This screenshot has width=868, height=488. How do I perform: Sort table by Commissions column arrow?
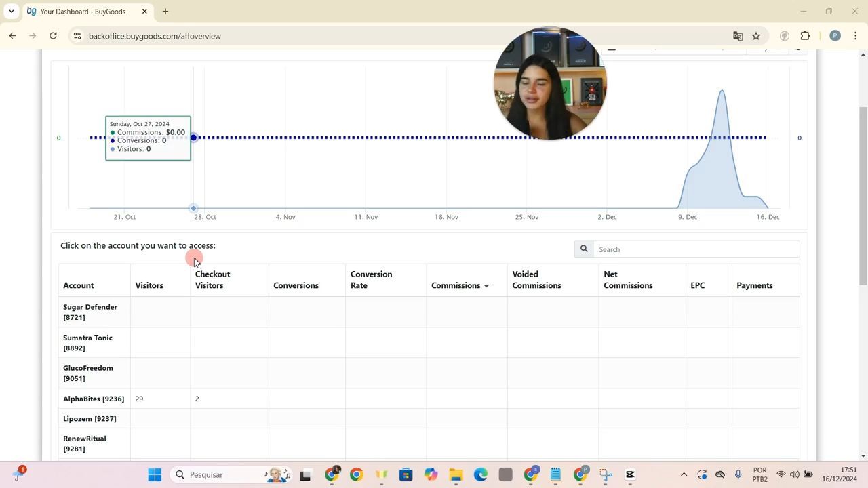click(486, 286)
